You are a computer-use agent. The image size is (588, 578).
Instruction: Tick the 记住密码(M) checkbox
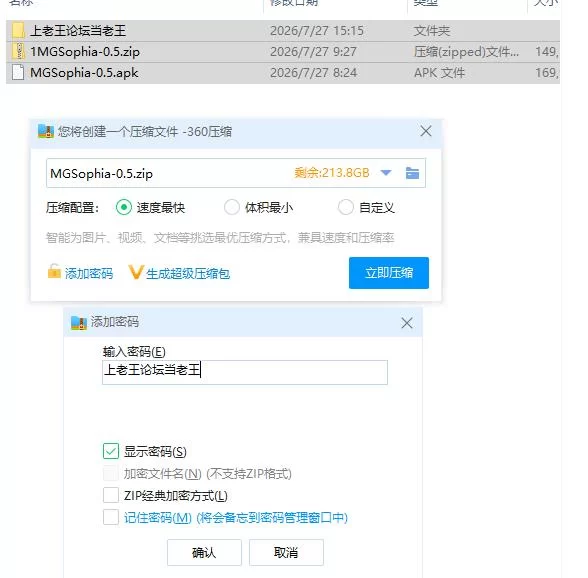tap(111, 517)
